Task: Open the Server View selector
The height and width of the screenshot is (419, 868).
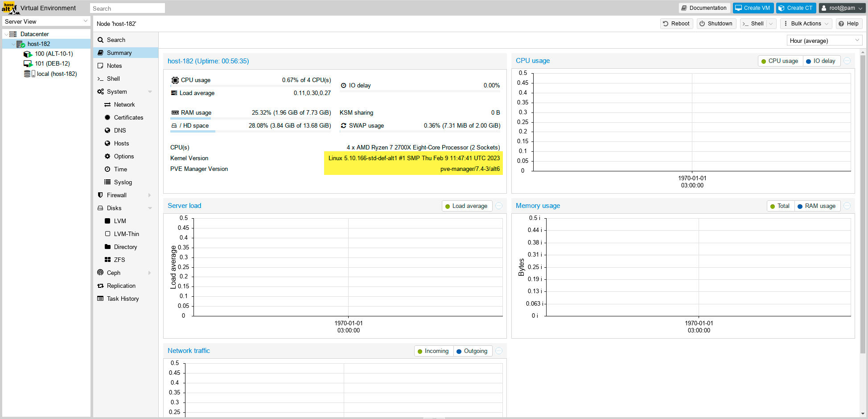Action: 46,21
